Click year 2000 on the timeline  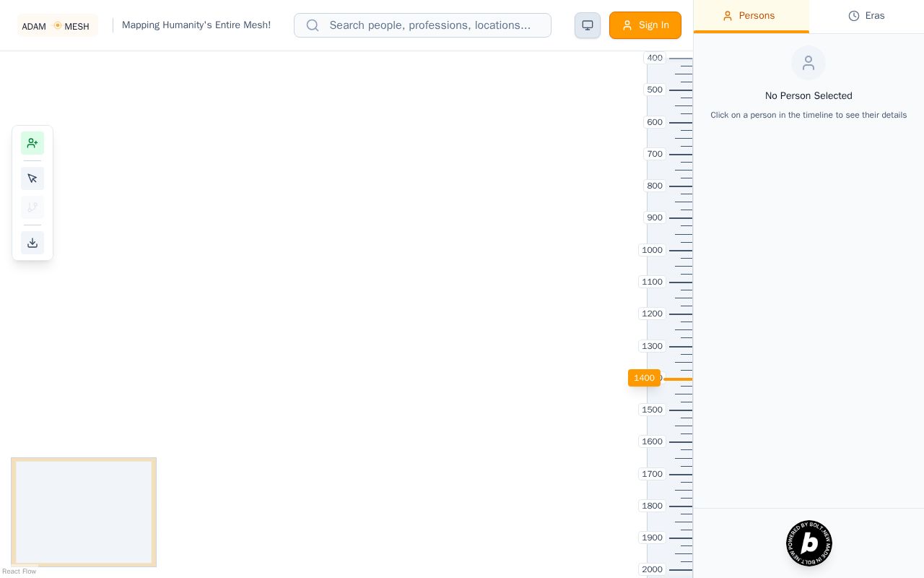[x=652, y=569]
